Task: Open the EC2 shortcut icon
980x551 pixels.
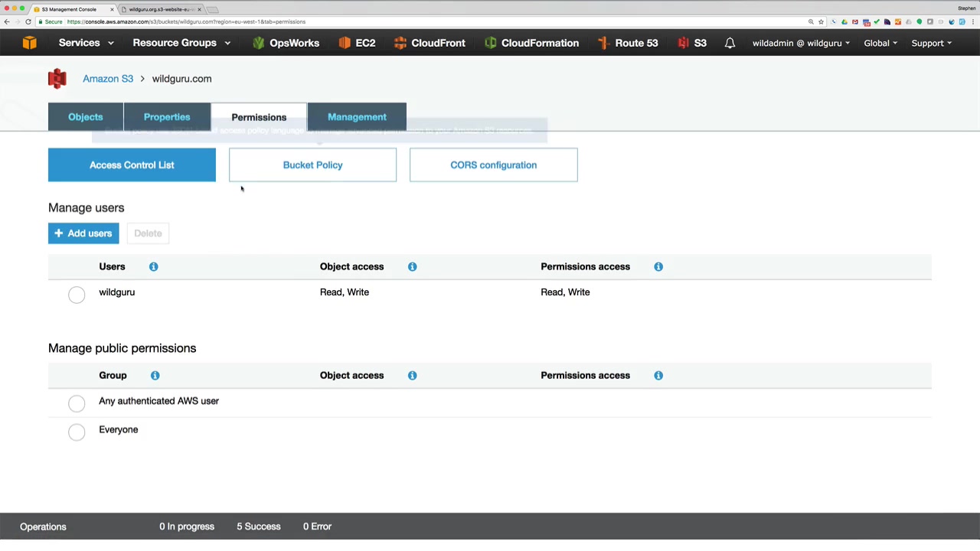Action: [345, 43]
